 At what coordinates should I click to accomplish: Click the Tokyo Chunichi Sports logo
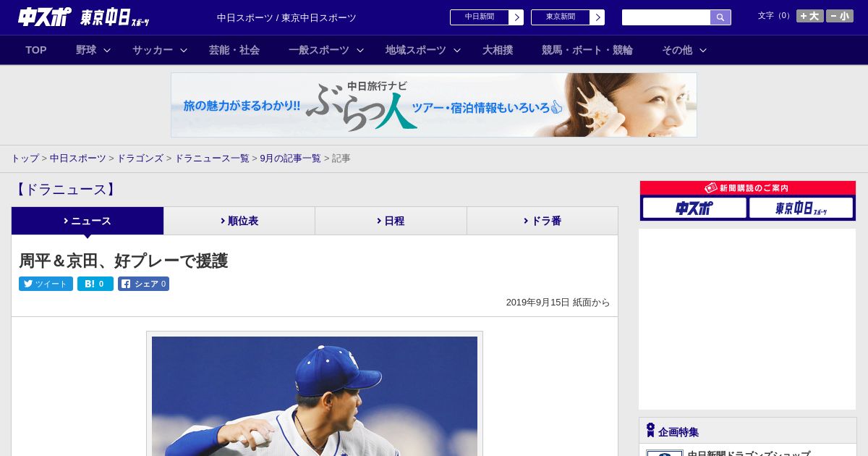115,17
